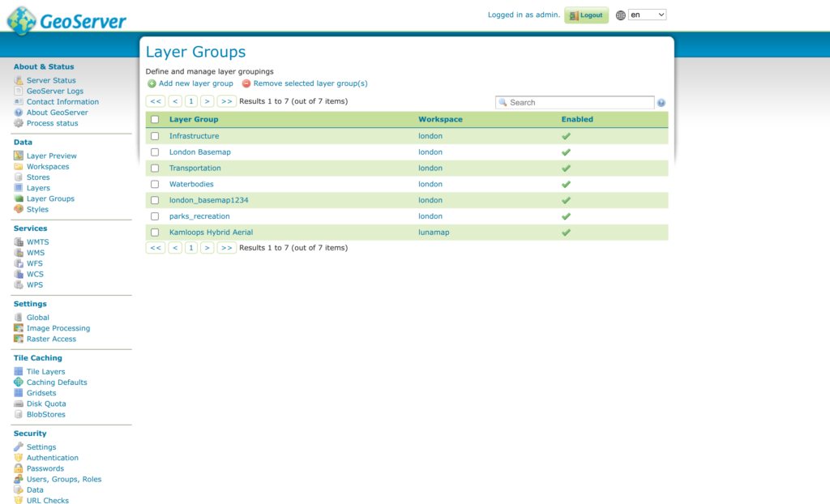
Task: Click the Layer Preview icon
Action: [x=19, y=156]
